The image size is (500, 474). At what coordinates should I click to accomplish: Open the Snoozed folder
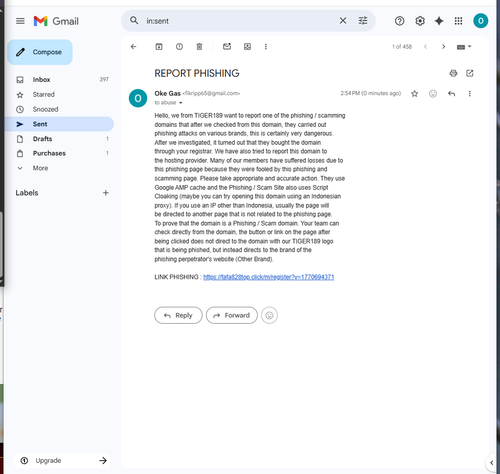[x=60, y=109]
